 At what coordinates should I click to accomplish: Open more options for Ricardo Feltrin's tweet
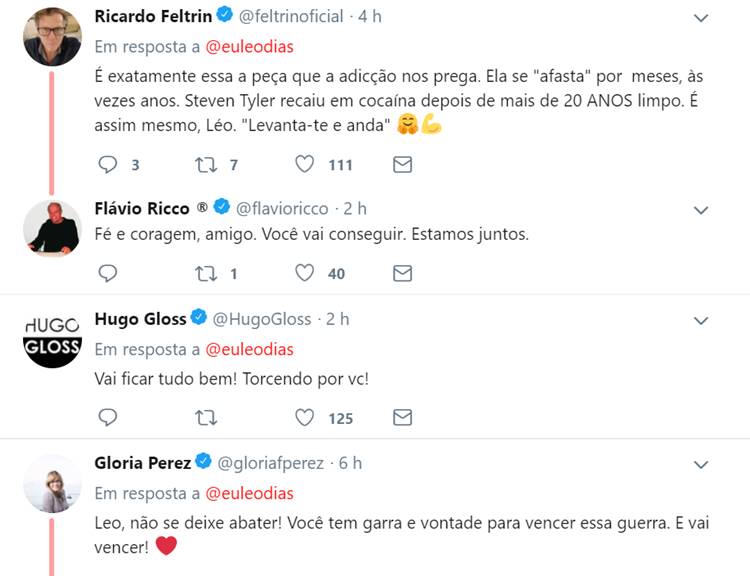[x=702, y=18]
